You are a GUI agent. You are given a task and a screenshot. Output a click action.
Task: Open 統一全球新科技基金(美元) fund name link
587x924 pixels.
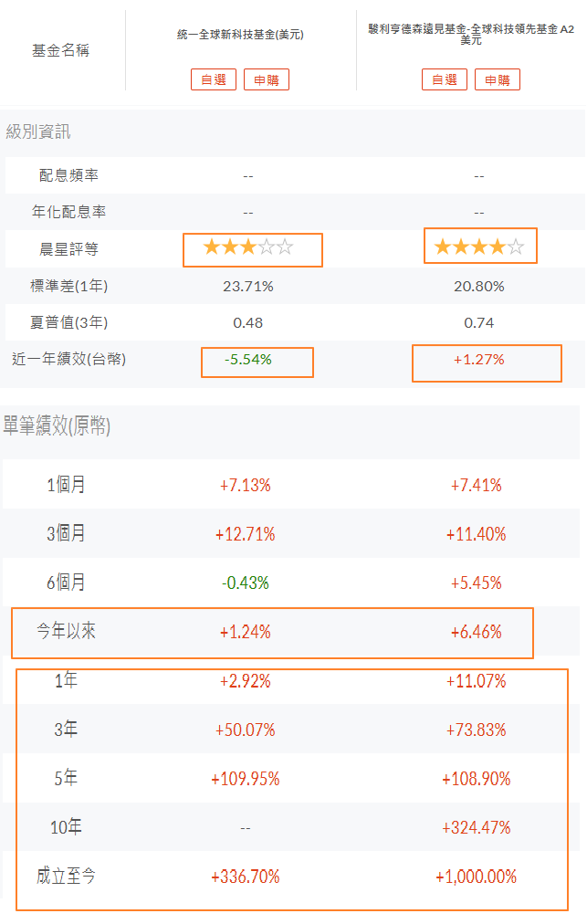coord(240,35)
